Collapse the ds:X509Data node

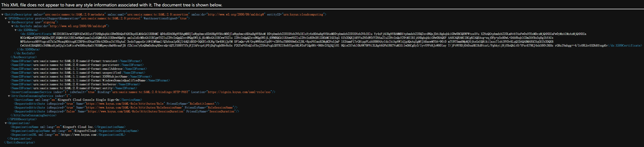16,30
